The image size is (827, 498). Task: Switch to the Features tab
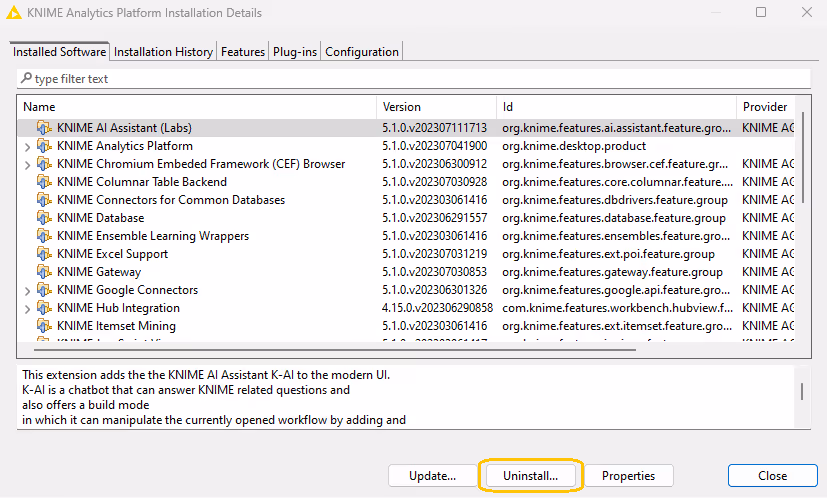[243, 52]
